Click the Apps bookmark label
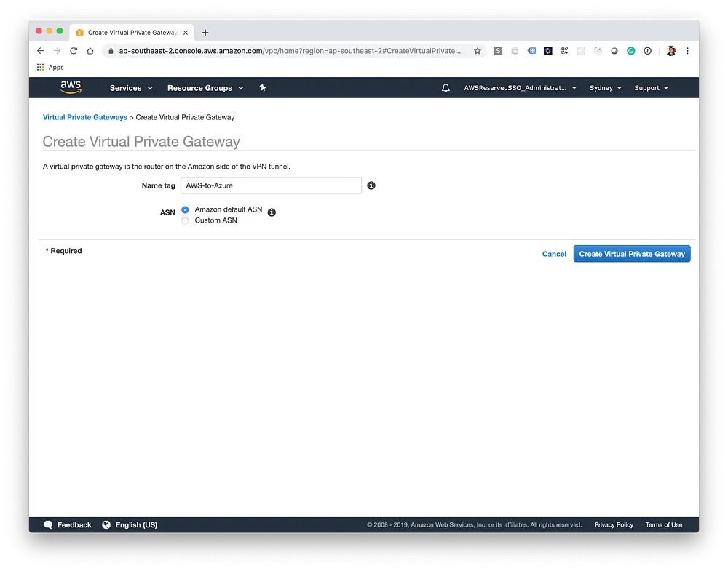Viewport: 728px width, 571px height. (56, 67)
